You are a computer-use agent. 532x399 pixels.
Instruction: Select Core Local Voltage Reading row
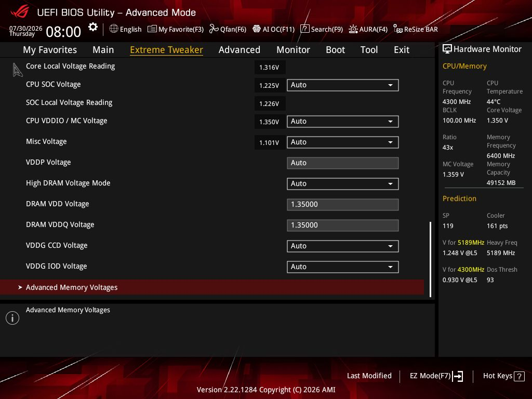coord(70,66)
